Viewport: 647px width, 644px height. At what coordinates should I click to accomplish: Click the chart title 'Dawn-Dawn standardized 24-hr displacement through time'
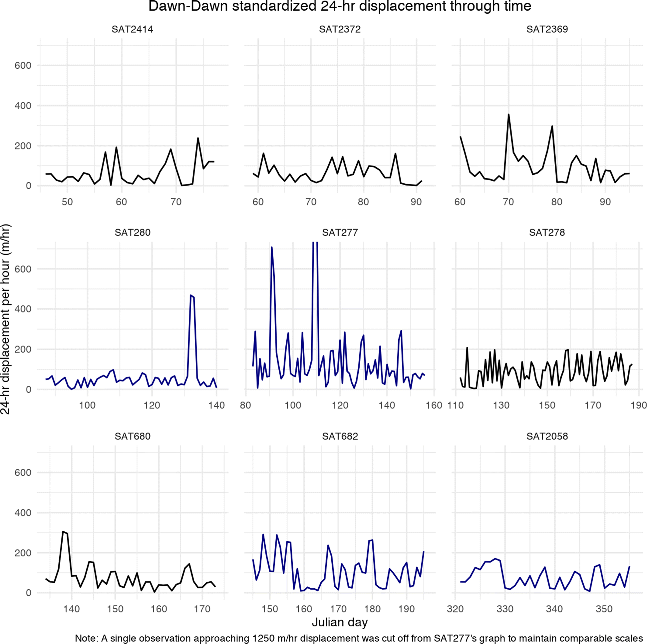tap(340, 6)
